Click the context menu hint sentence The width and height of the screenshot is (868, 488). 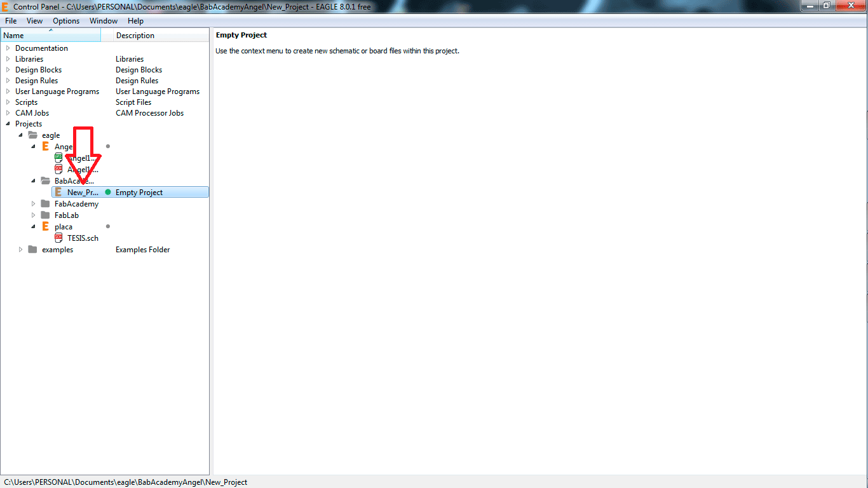[337, 51]
